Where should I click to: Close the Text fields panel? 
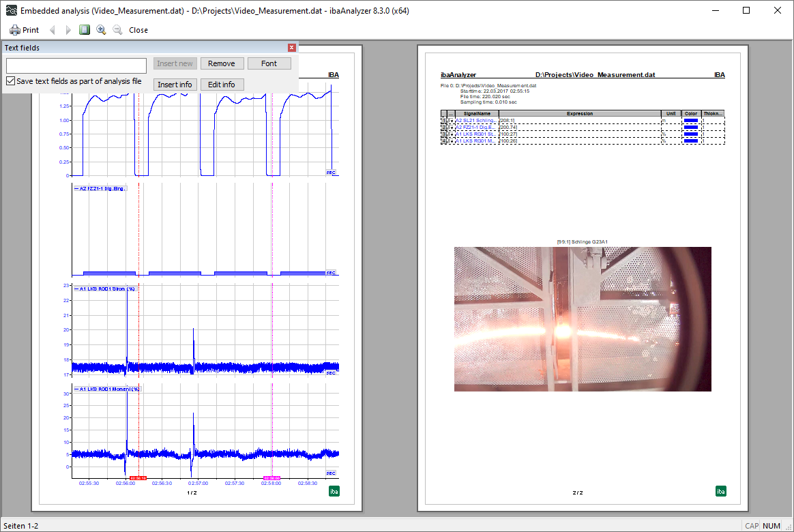pos(292,48)
